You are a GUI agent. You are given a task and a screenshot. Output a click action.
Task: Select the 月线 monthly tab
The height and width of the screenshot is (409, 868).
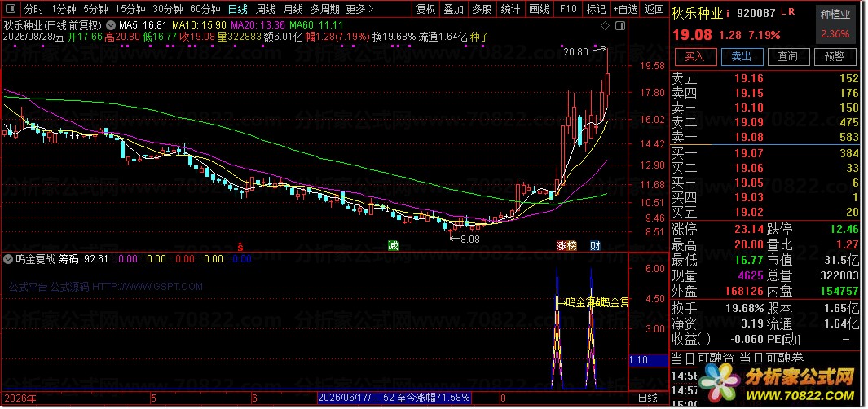293,9
